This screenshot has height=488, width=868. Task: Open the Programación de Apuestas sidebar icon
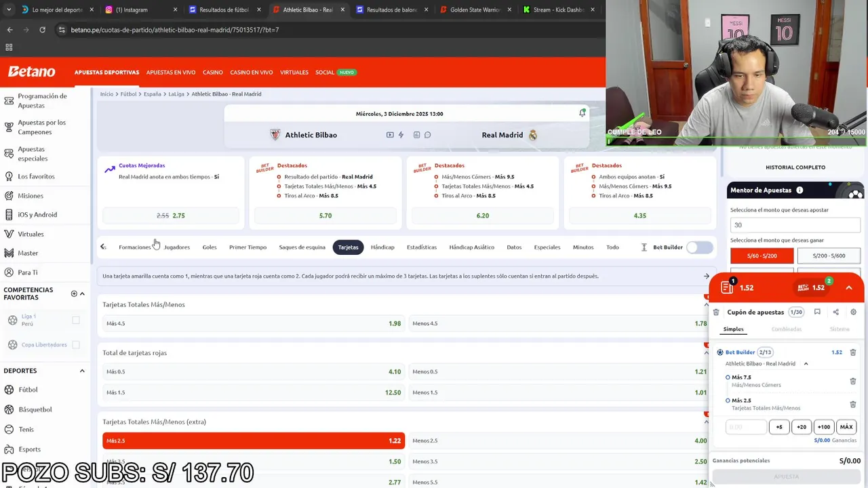[9, 101]
